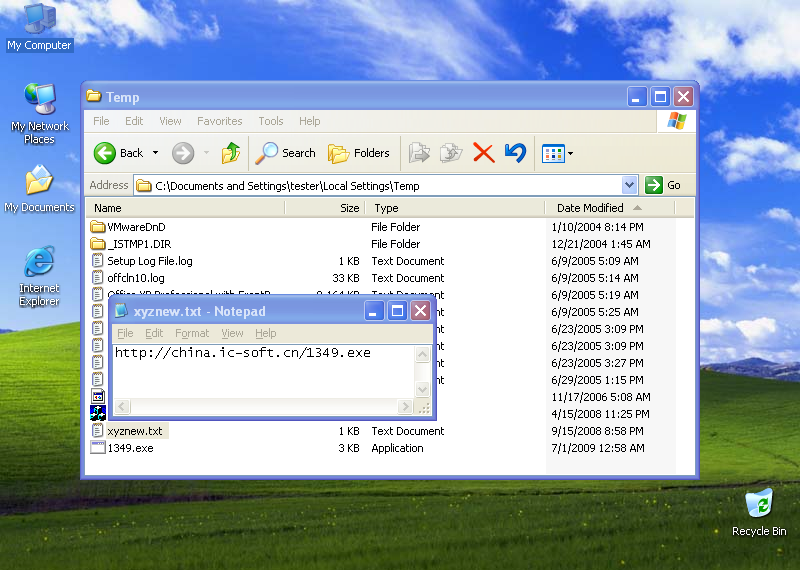The width and height of the screenshot is (800, 570).
Task: Undo the last action in Explorer
Action: tap(515, 153)
